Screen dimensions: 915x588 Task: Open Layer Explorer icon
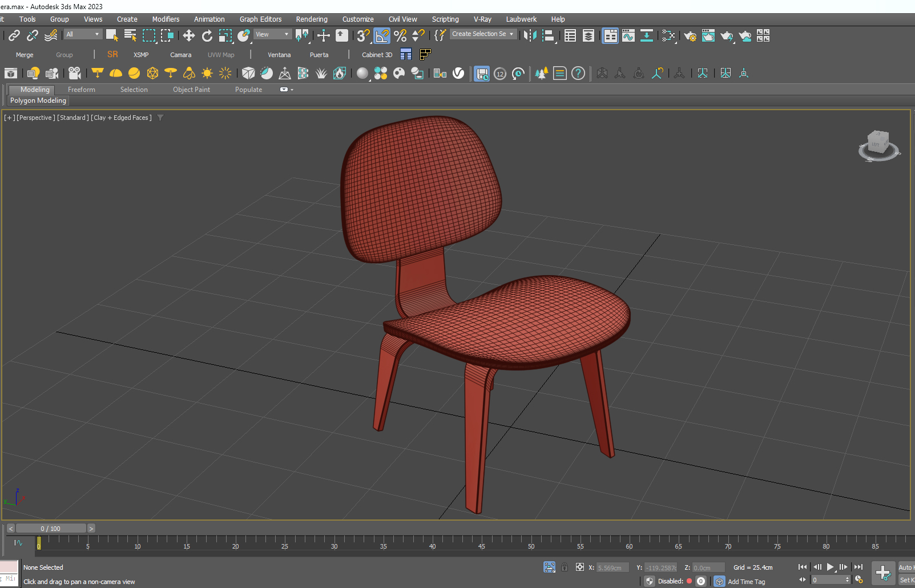pyautogui.click(x=588, y=35)
